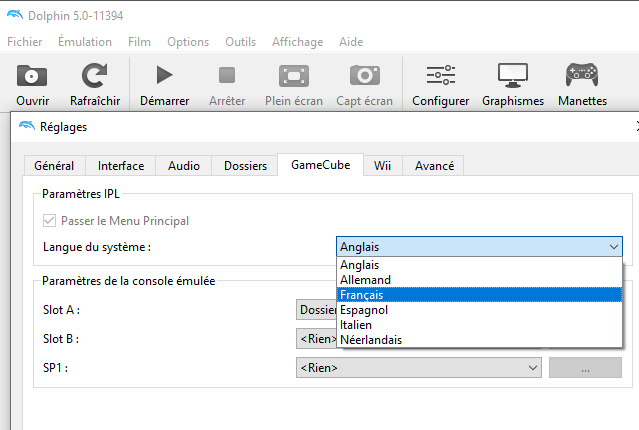Open the Options menu
639x430 pixels.
188,42
